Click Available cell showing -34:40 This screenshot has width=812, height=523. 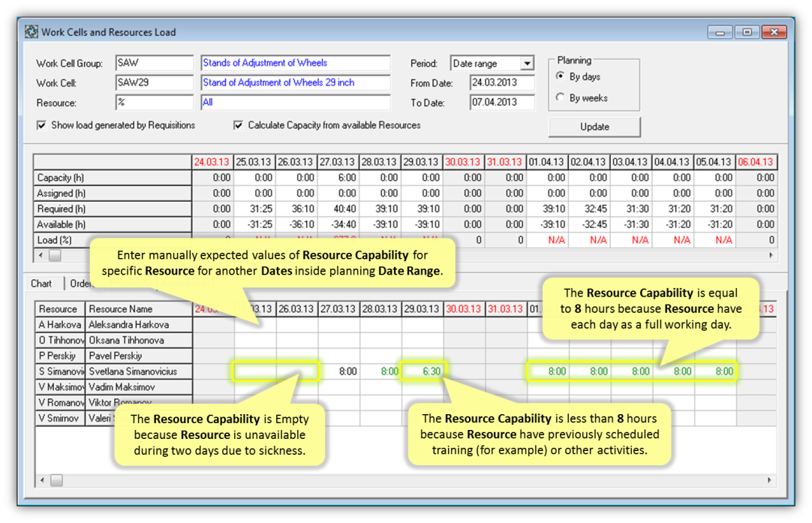coord(338,224)
